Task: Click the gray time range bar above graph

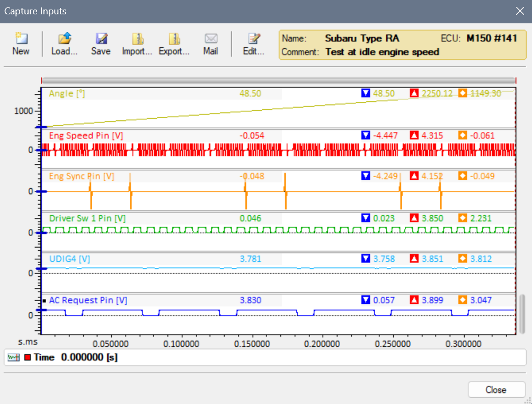Action: point(278,80)
